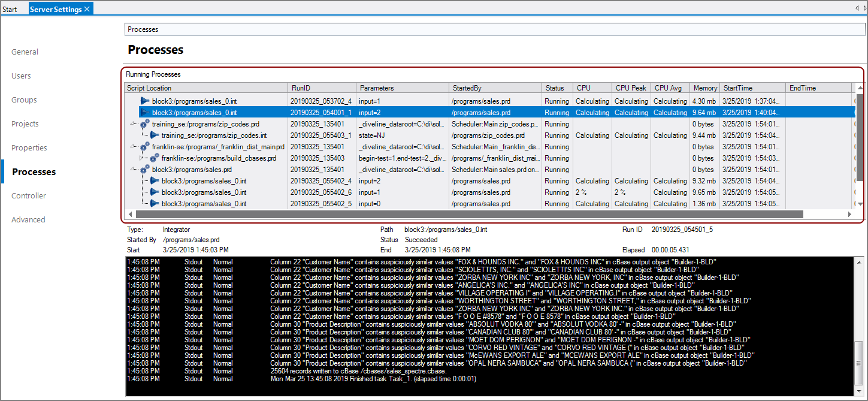
Task: Select the integrator icon for sales_0.int input=0
Action: tap(155, 203)
